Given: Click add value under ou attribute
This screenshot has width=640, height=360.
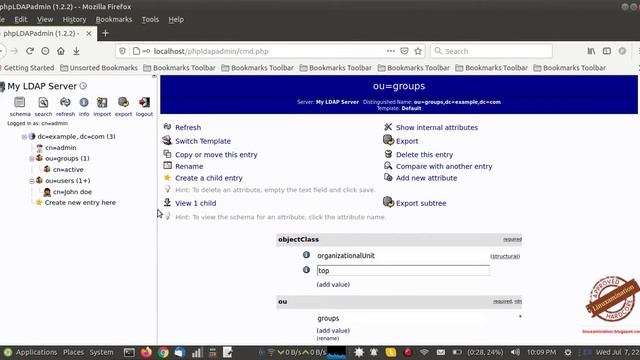Looking at the screenshot, I should pos(333,331).
